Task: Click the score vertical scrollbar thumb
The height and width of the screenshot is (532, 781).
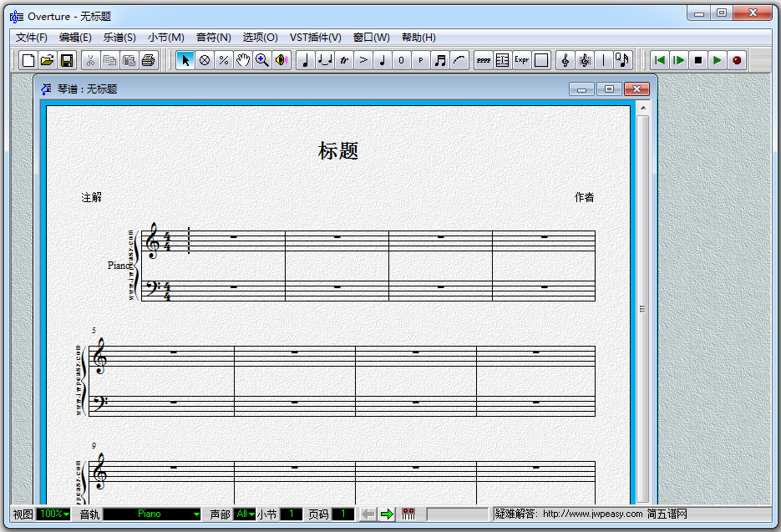Action: tap(642, 309)
